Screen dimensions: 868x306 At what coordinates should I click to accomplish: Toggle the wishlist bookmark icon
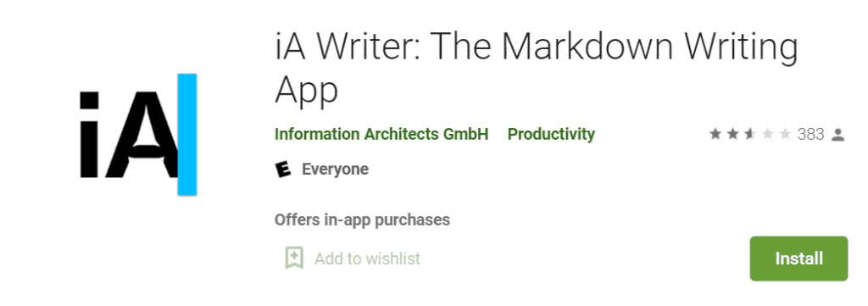(294, 258)
